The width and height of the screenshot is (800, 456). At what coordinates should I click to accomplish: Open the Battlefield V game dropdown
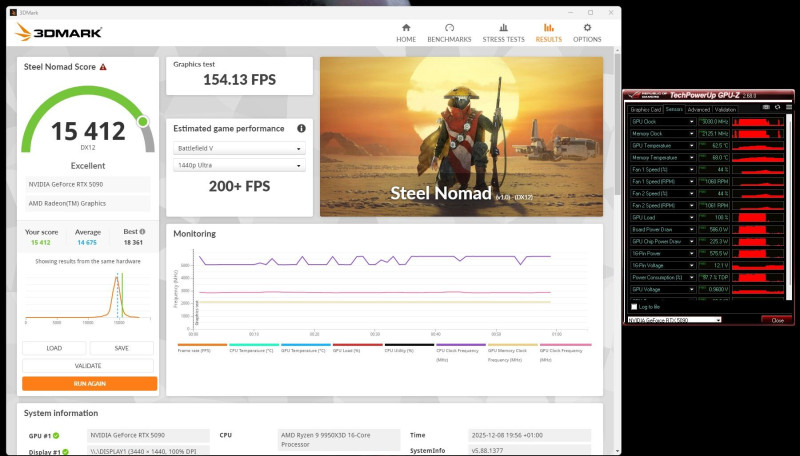239,149
